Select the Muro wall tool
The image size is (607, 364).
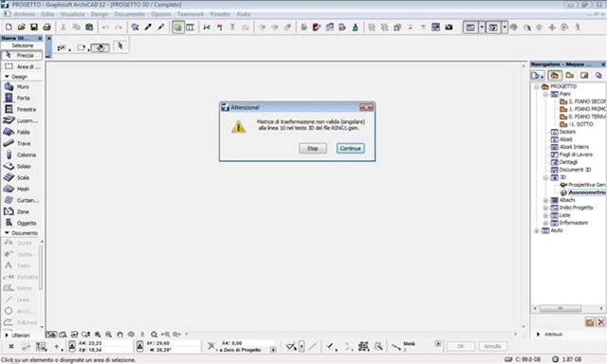click(x=22, y=86)
